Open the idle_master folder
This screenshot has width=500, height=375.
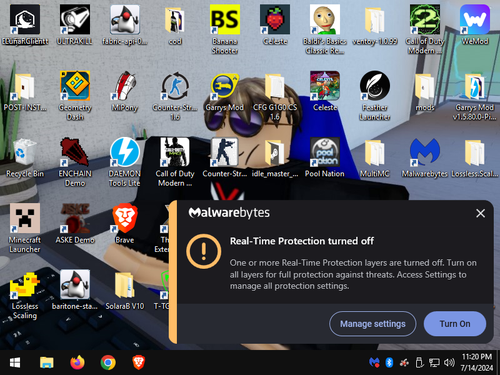click(x=275, y=158)
